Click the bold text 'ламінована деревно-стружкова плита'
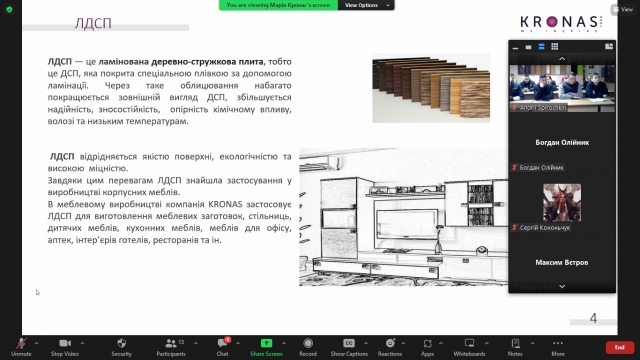Image resolution: width=640 pixels, height=360 pixels. [x=181, y=62]
